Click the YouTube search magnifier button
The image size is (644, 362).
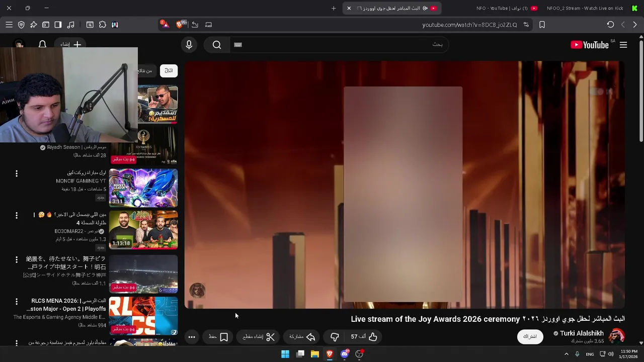tap(217, 45)
